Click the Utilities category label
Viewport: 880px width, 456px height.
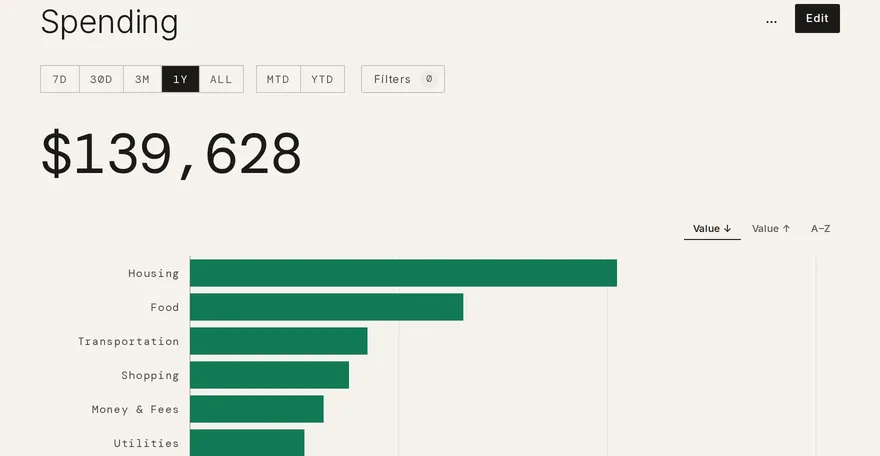[146, 444]
